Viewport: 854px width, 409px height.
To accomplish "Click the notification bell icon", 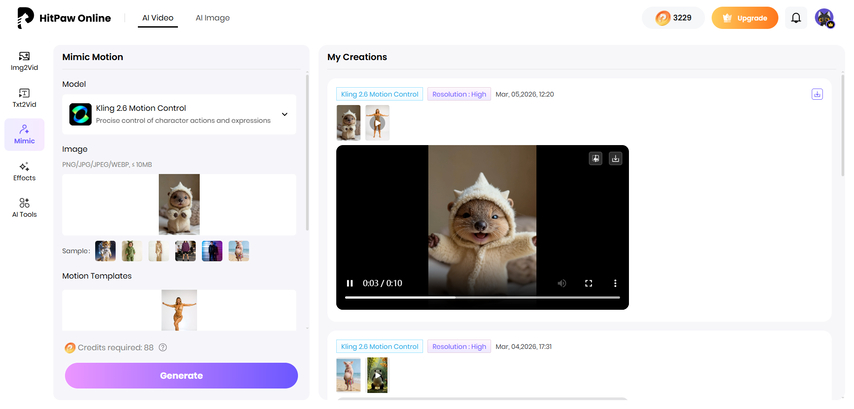I will (796, 18).
